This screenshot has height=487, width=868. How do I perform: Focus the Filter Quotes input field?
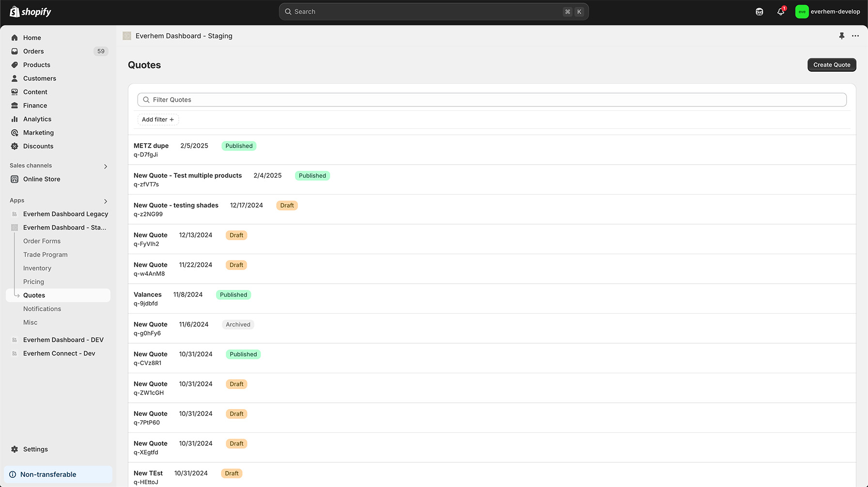492,100
